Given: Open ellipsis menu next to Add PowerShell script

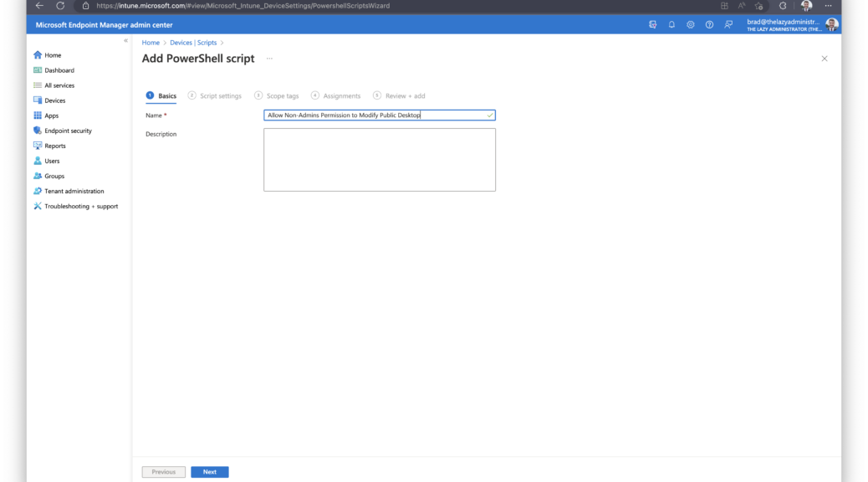Looking at the screenshot, I should 269,59.
